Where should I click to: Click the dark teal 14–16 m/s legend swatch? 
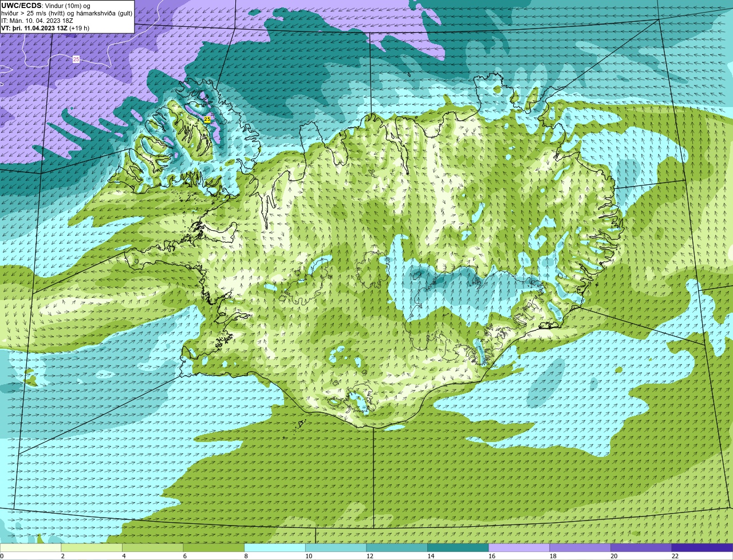click(458, 548)
